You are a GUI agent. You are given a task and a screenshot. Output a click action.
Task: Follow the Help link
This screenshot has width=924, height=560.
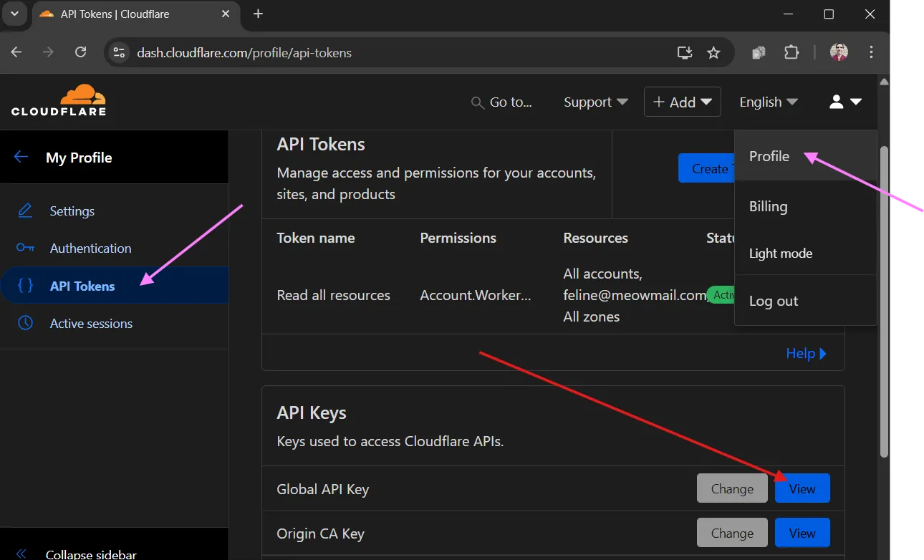pyautogui.click(x=799, y=353)
